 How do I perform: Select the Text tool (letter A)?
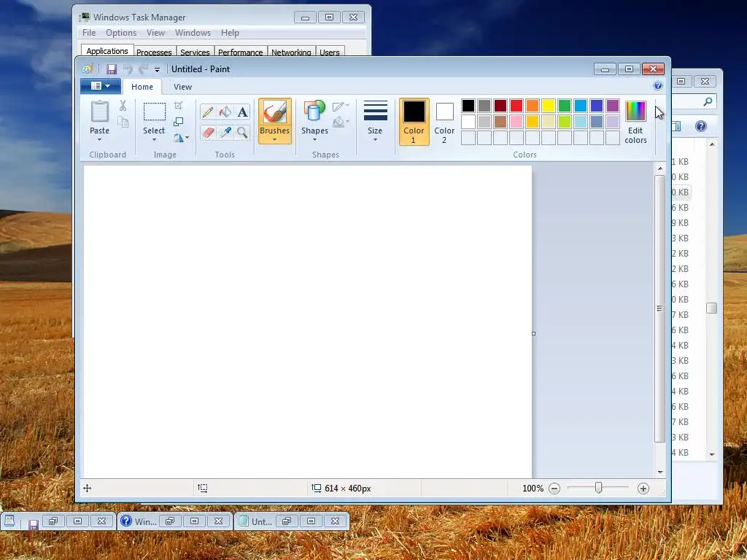(242, 112)
